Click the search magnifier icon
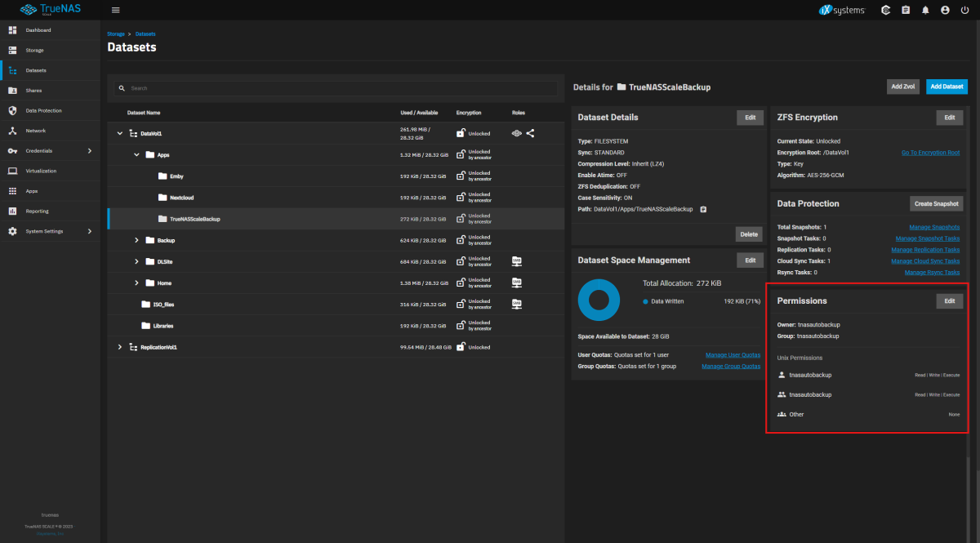Viewport: 980px width, 543px height. coord(122,88)
